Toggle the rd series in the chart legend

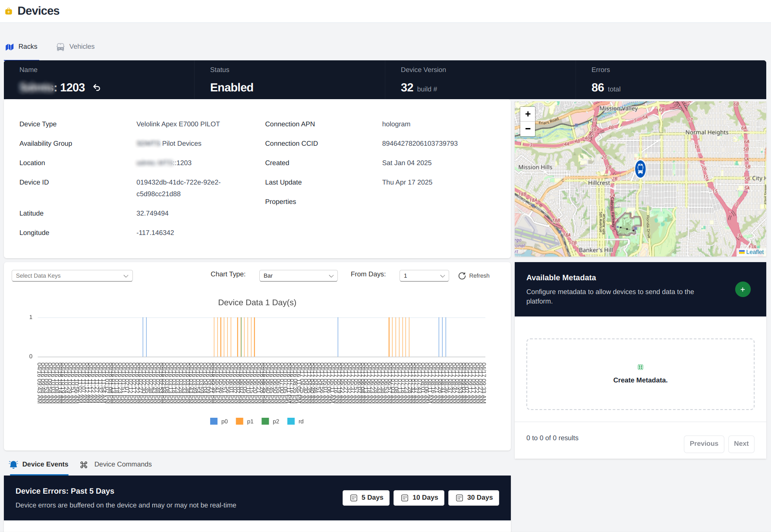[296, 421]
